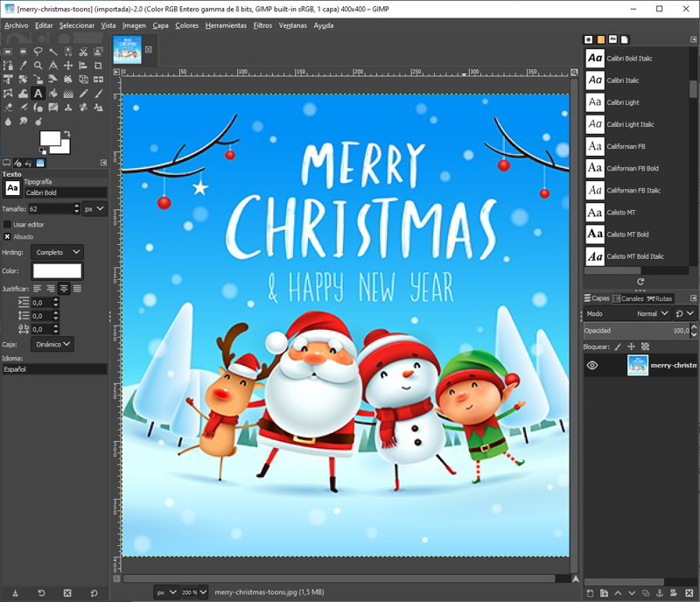Open the layer Modo dropdown showing Normal

click(x=652, y=313)
